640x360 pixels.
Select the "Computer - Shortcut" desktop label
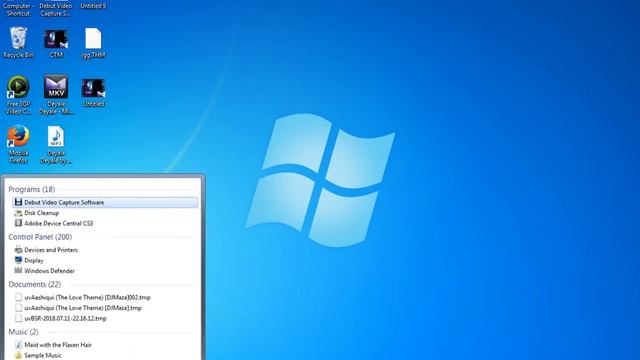(18, 10)
